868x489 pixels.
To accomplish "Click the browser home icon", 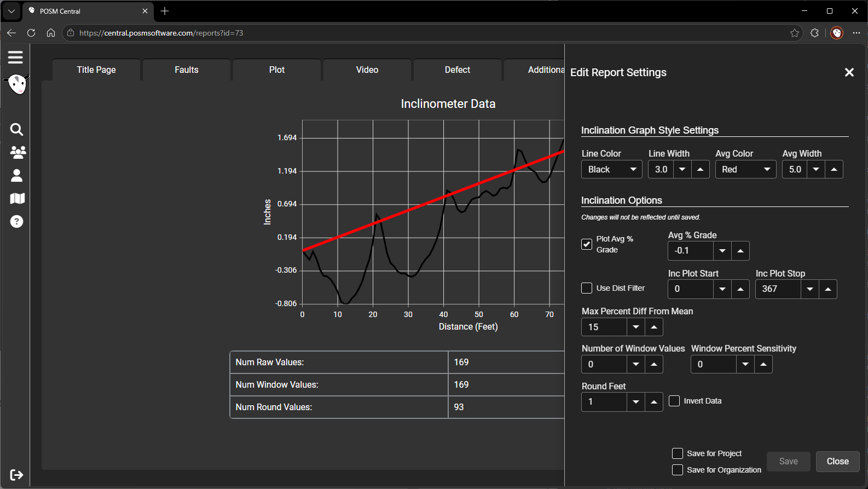I will 51,33.
